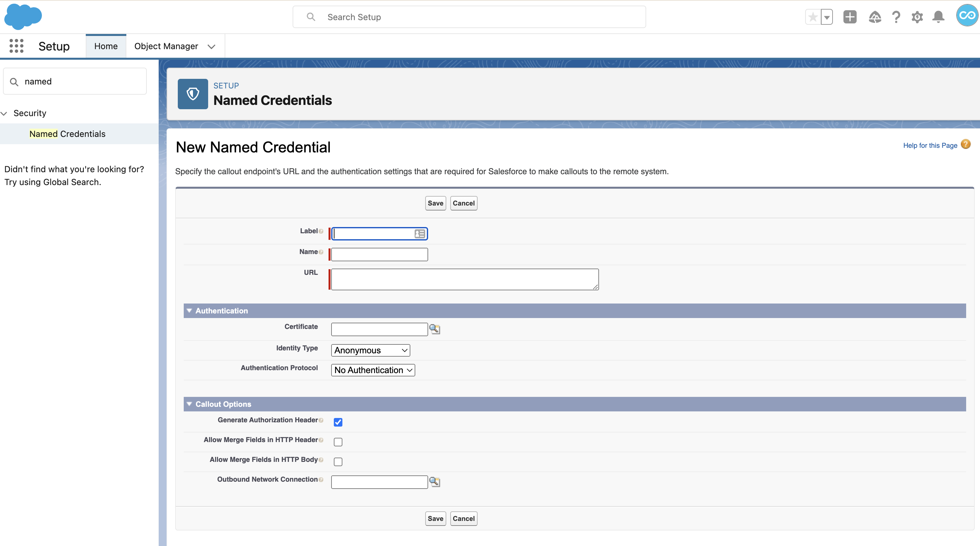
Task: Open the App Launcher grid icon
Action: coord(16,46)
